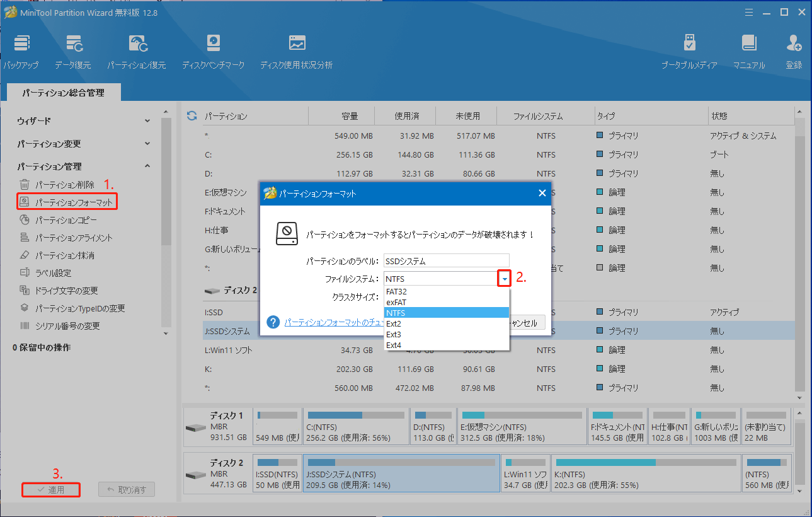Sort by the 使用済 column header

tap(406, 116)
